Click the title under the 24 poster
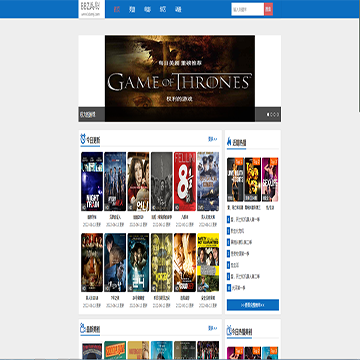This screenshot has height=360, width=360. tap(138, 298)
